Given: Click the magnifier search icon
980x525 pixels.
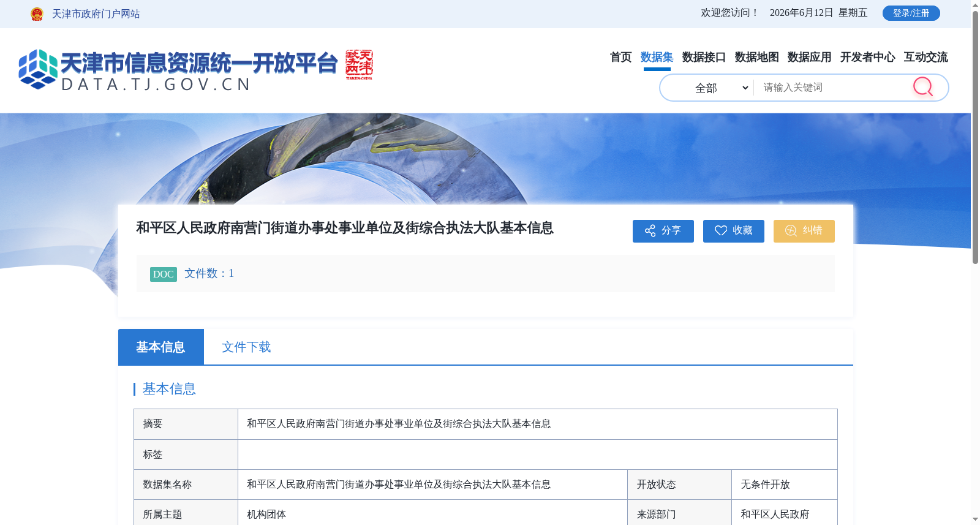Looking at the screenshot, I should 923,87.
